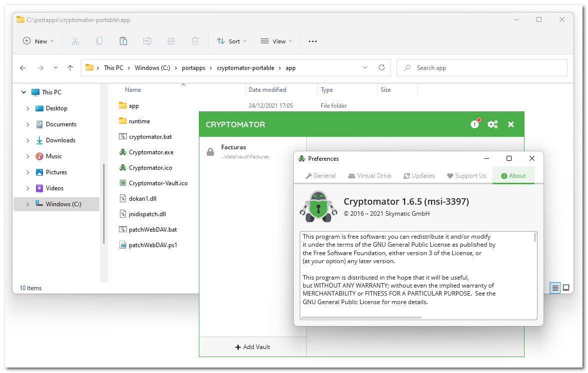Switch to details view icon in status bar

[555, 288]
